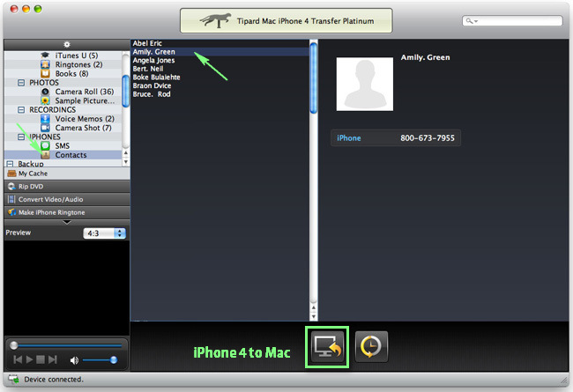Open the SMS category
Image resolution: width=573 pixels, height=392 pixels.
click(62, 145)
